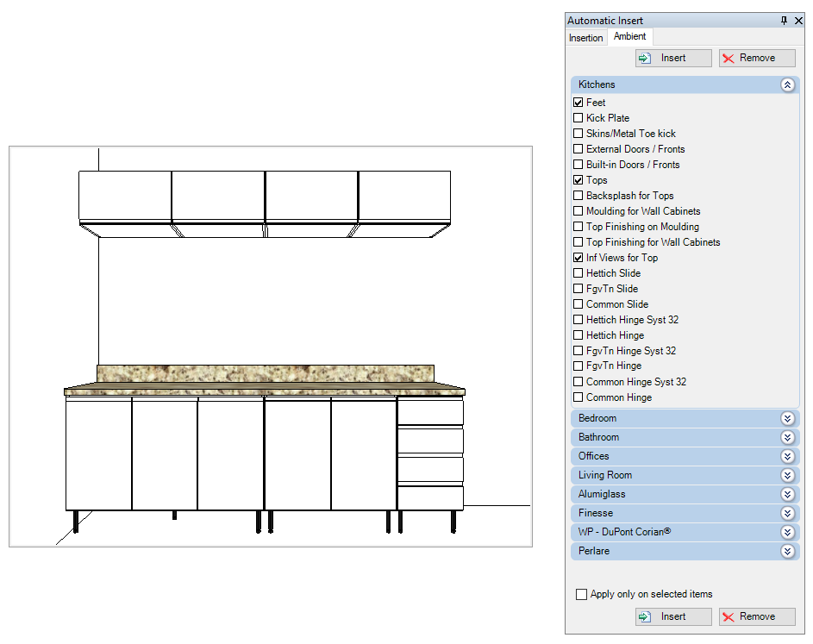Click the bottom Insert button
This screenshot has width=813, height=644.
(x=673, y=616)
